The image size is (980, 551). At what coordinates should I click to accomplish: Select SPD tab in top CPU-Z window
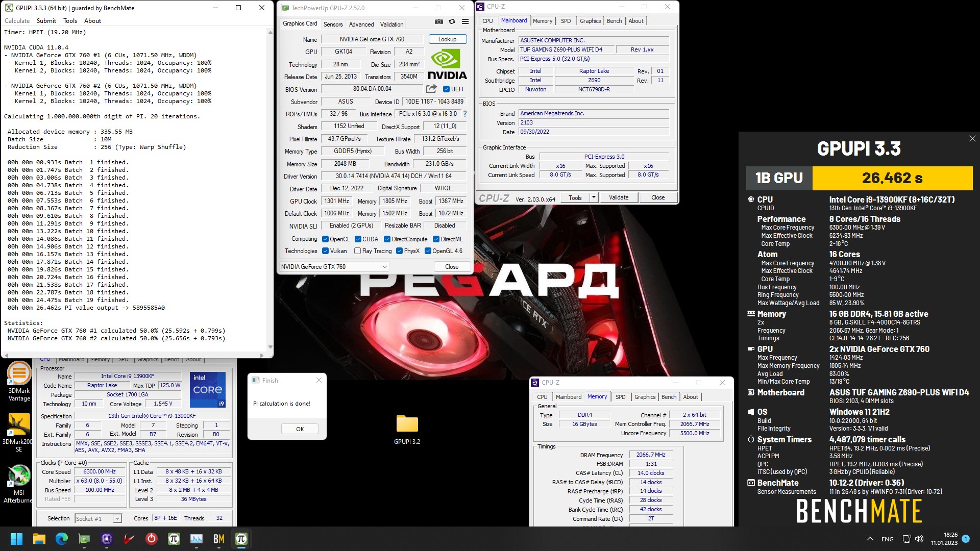[x=566, y=21]
